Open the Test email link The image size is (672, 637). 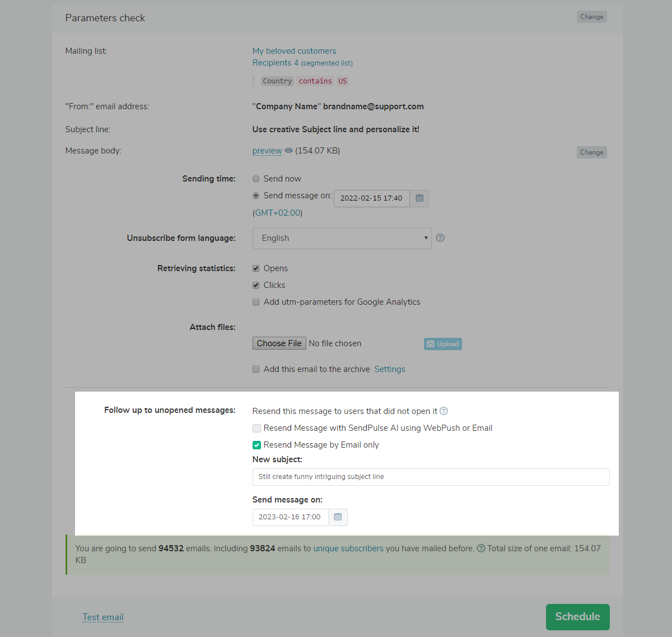[103, 617]
